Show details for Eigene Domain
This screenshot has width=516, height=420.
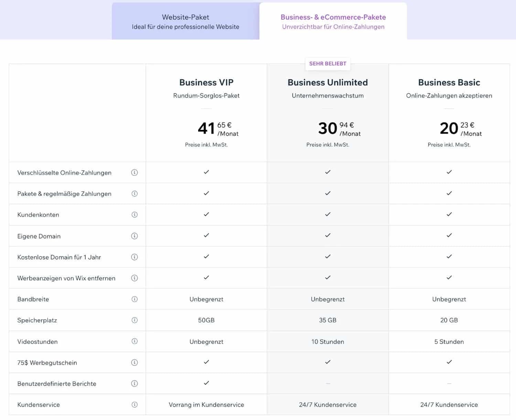pyautogui.click(x=135, y=236)
